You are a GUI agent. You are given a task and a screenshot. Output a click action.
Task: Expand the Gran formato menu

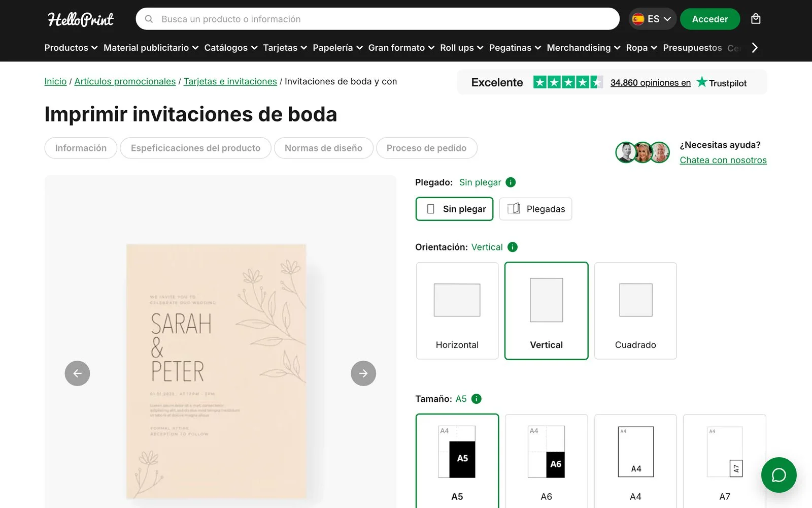(x=401, y=48)
